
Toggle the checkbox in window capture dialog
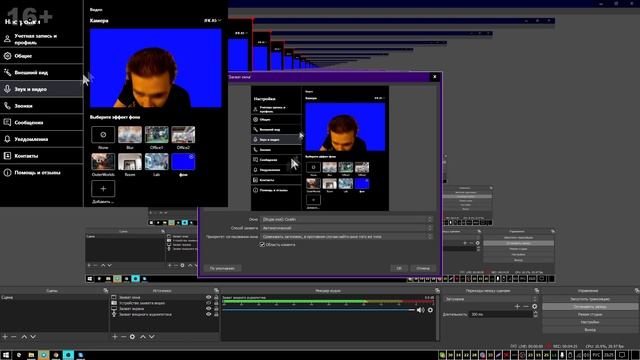pyautogui.click(x=262, y=244)
